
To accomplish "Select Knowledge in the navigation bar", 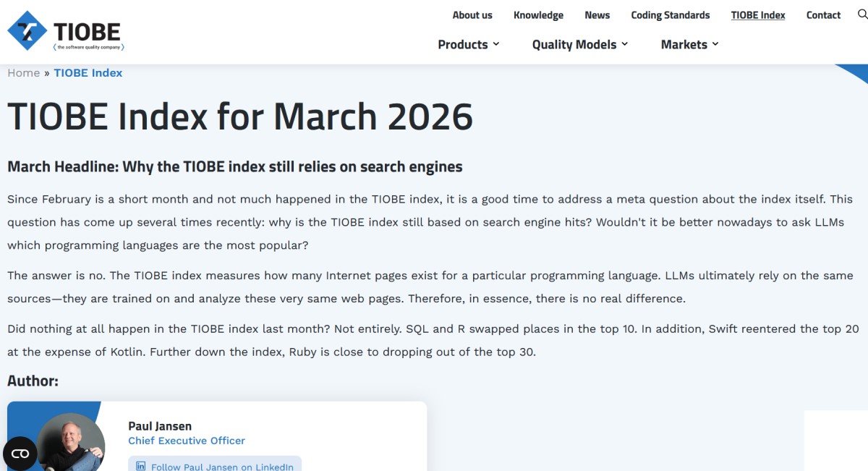I will (x=538, y=14).
